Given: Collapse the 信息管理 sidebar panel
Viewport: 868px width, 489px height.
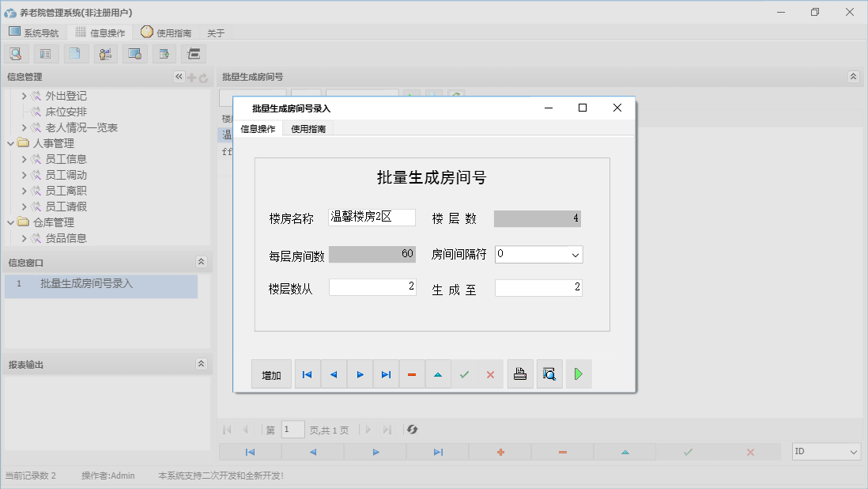Looking at the screenshot, I should point(179,77).
